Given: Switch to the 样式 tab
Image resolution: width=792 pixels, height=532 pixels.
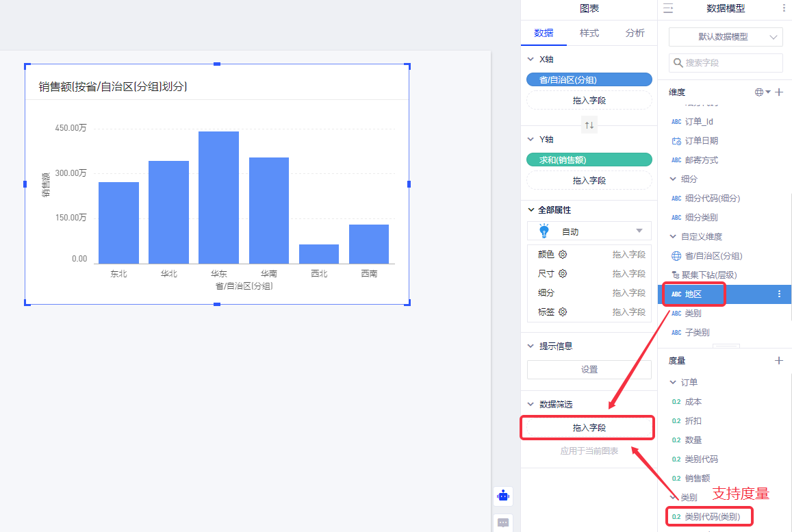Looking at the screenshot, I should point(589,33).
